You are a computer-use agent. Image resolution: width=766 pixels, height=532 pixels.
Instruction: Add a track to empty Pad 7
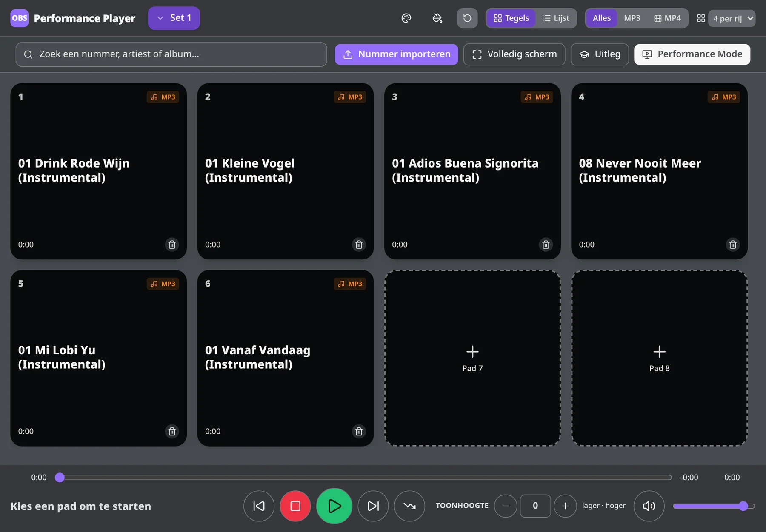[x=472, y=358]
